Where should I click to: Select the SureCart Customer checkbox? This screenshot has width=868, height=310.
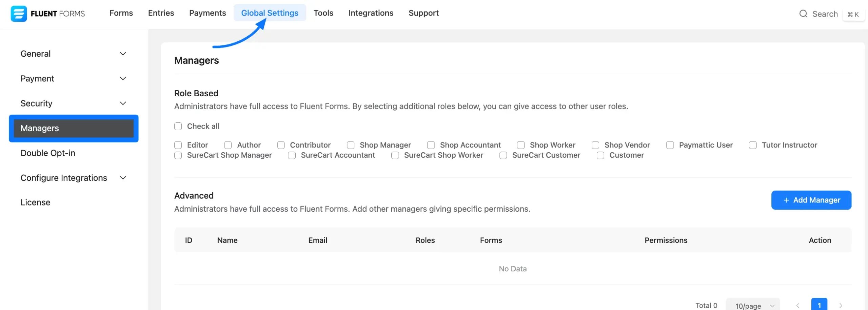coord(503,155)
